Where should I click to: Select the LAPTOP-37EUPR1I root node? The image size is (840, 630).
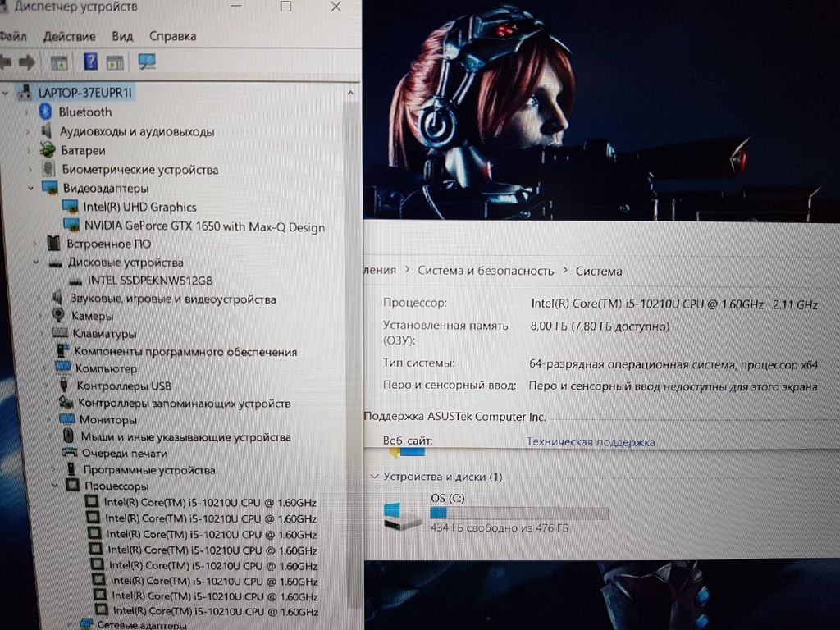pos(84,93)
